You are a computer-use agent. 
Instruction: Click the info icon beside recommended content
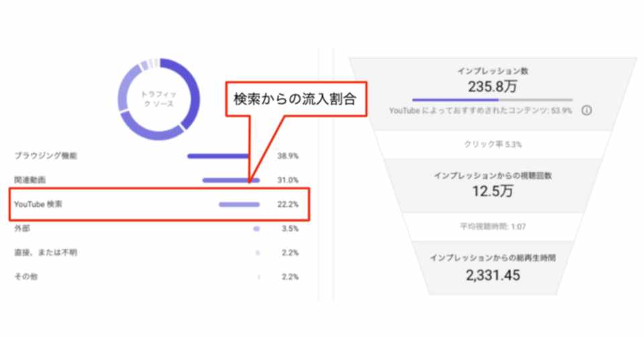coord(586,111)
